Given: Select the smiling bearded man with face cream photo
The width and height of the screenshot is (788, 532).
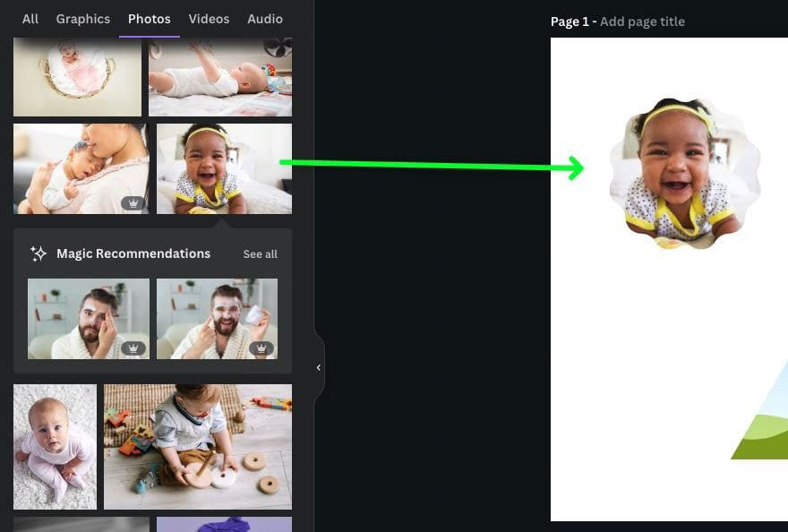Looking at the screenshot, I should point(217,319).
